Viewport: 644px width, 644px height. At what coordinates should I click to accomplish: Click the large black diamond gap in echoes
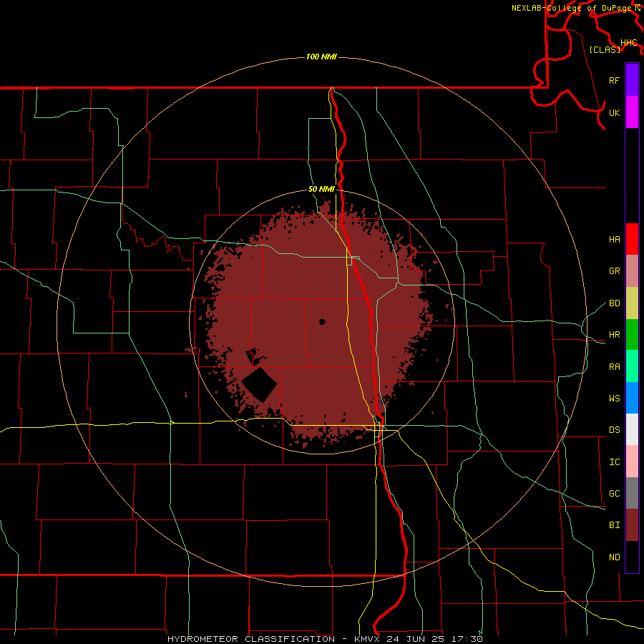[259, 384]
